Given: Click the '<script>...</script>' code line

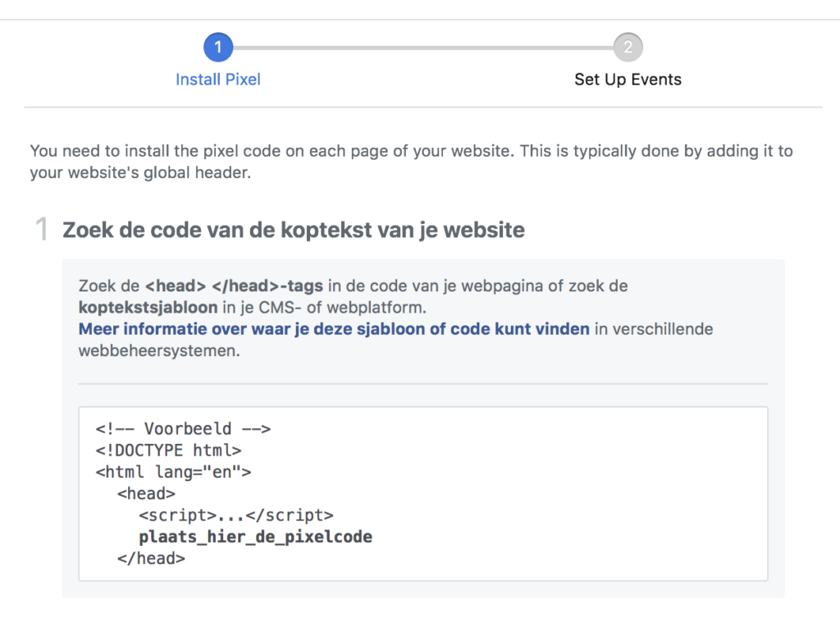Looking at the screenshot, I should pyautogui.click(x=236, y=515).
